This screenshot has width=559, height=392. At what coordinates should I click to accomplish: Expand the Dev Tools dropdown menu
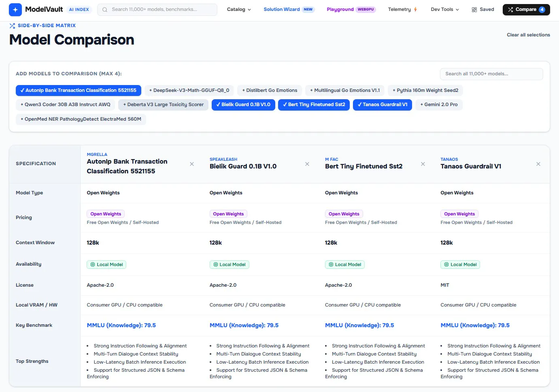pos(445,9)
